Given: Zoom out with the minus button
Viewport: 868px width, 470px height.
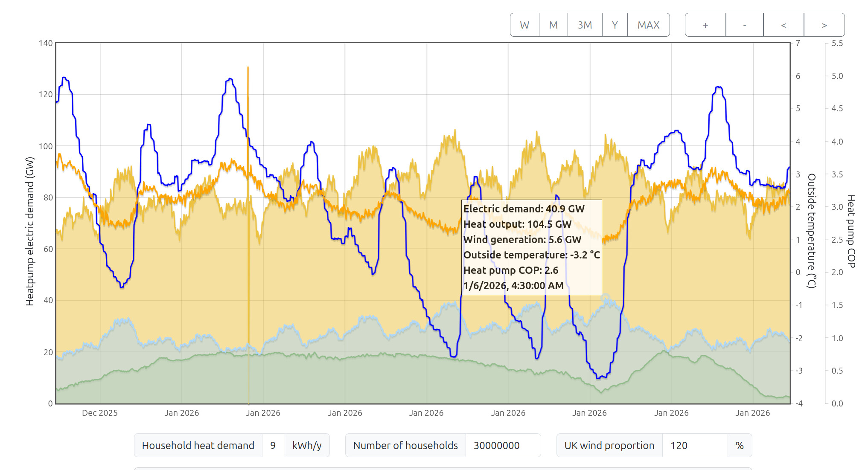Looking at the screenshot, I should coord(744,25).
